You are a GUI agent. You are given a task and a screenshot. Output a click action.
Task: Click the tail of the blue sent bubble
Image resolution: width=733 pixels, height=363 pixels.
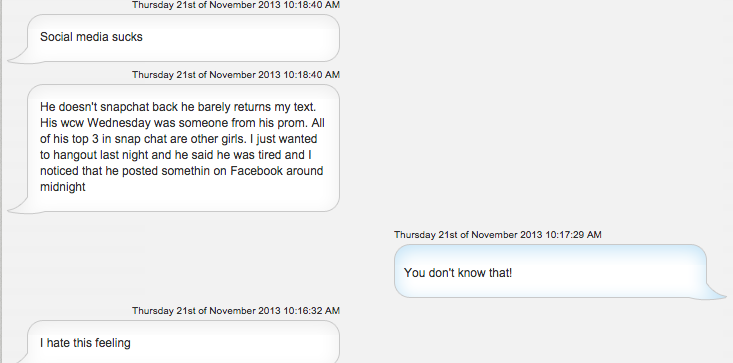pos(715,292)
